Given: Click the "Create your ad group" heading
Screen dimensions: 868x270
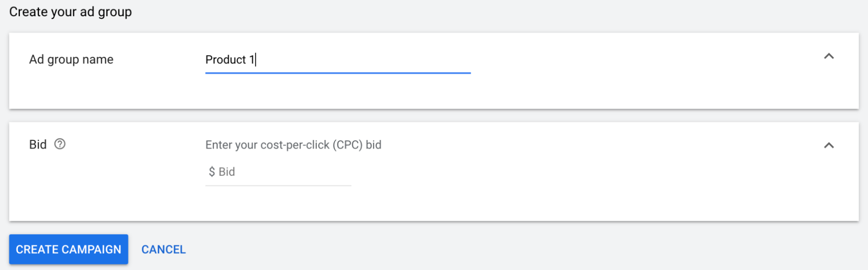Looking at the screenshot, I should click(x=70, y=12).
